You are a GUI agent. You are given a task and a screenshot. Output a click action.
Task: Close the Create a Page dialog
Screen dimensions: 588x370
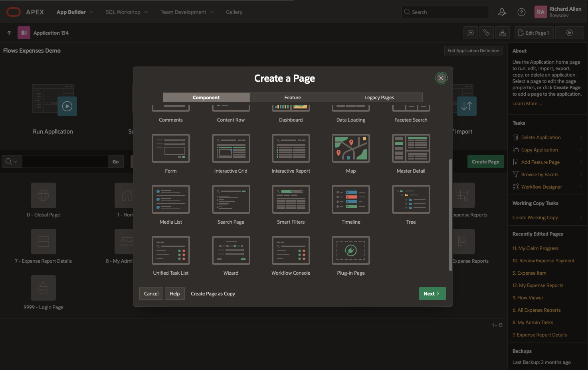pyautogui.click(x=441, y=78)
